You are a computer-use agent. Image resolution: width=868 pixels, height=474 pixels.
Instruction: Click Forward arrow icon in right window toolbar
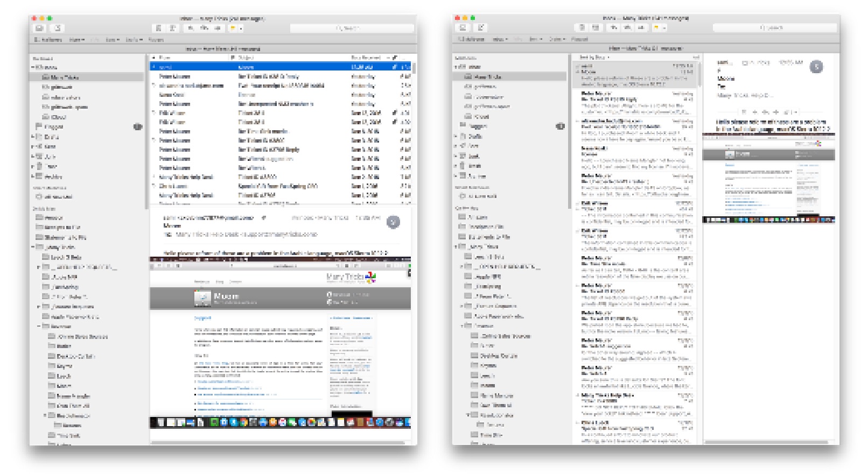click(641, 27)
